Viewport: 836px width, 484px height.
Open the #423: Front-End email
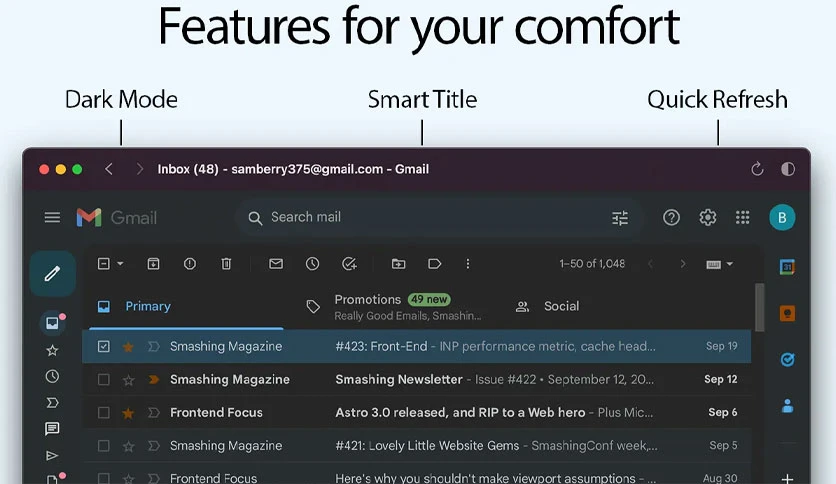(x=416, y=346)
